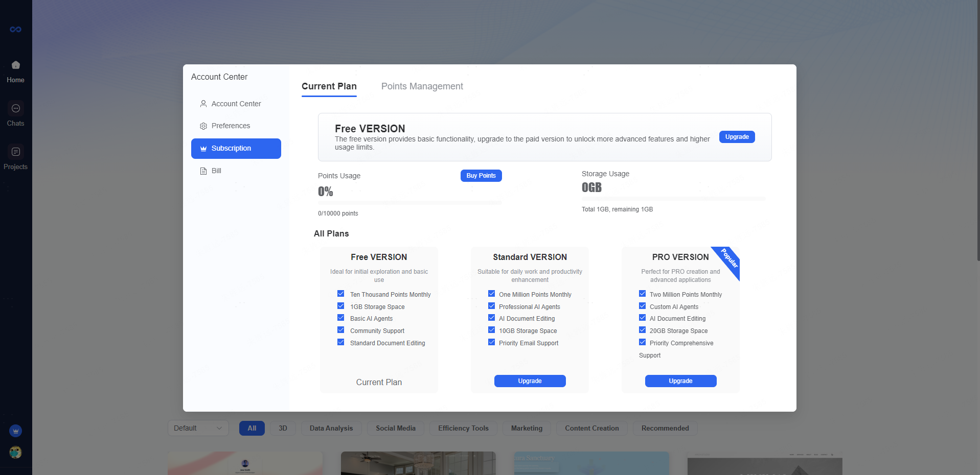Expand the Default sort dropdown
980x475 pixels.
[x=198, y=428]
